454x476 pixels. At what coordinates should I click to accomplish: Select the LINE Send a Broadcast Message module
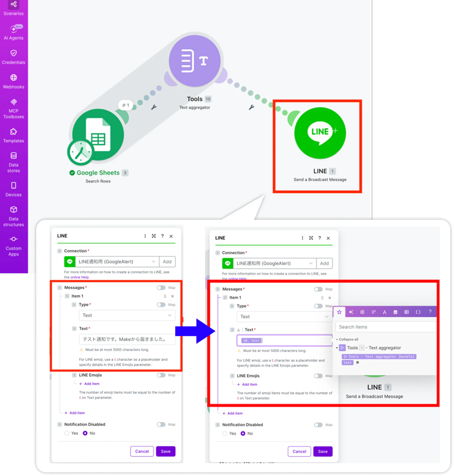click(320, 133)
